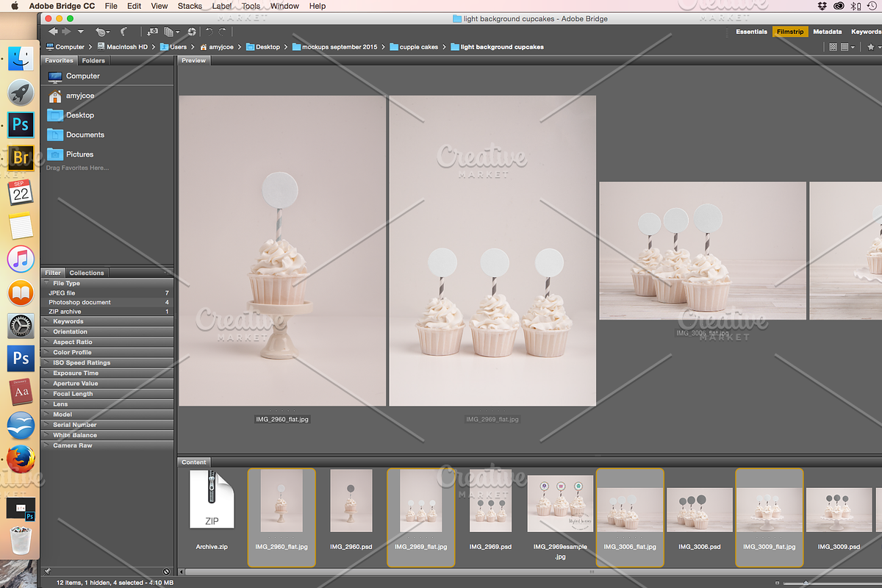Toggle the JPEG file filter
The height and width of the screenshot is (588, 882).
point(107,293)
